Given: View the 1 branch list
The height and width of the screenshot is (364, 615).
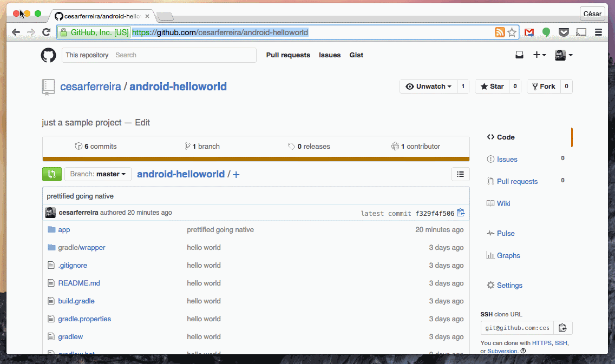Looking at the screenshot, I should pos(202,146).
